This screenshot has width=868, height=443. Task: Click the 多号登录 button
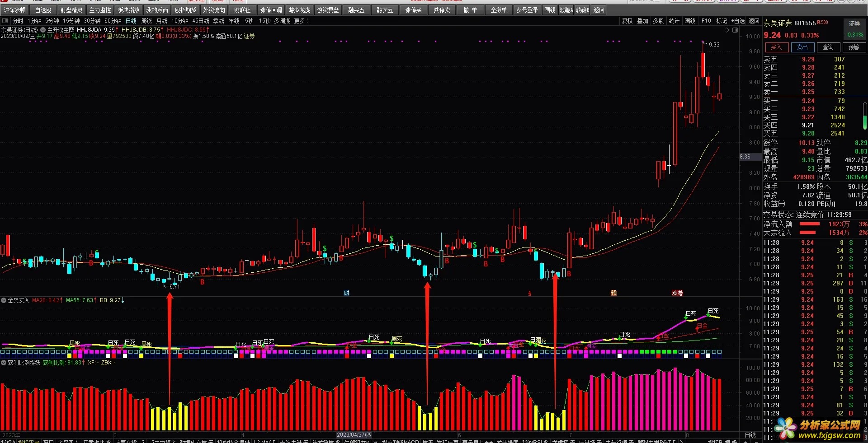528,10
